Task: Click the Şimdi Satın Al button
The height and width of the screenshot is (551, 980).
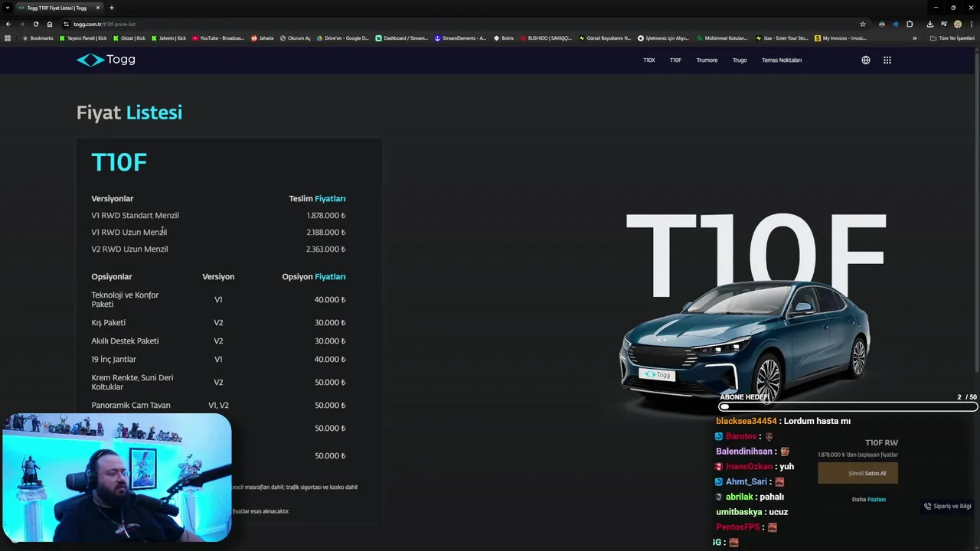Action: [x=857, y=473]
